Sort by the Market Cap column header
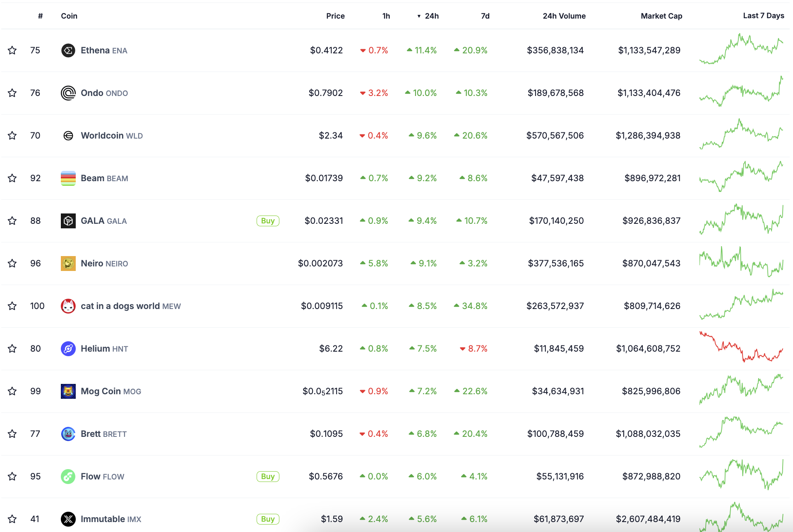The image size is (793, 532). click(x=661, y=16)
